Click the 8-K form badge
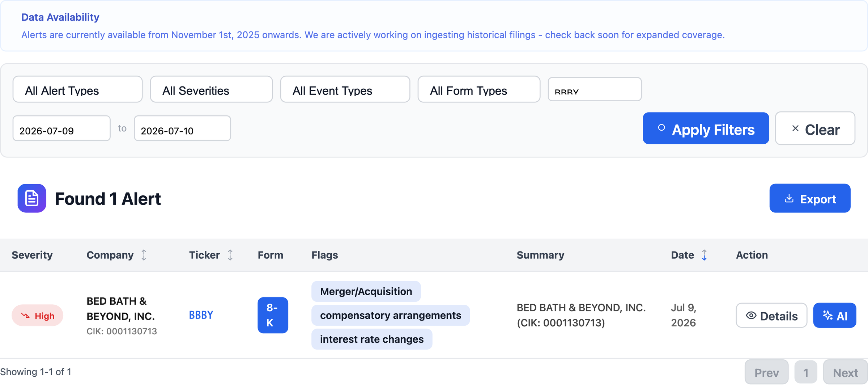This screenshot has height=385, width=868. click(273, 315)
